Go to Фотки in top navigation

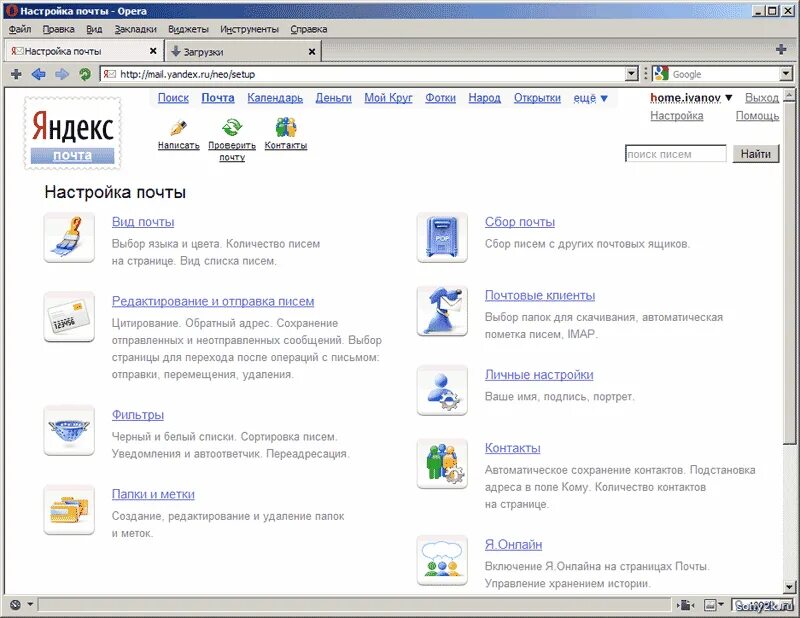pos(440,98)
